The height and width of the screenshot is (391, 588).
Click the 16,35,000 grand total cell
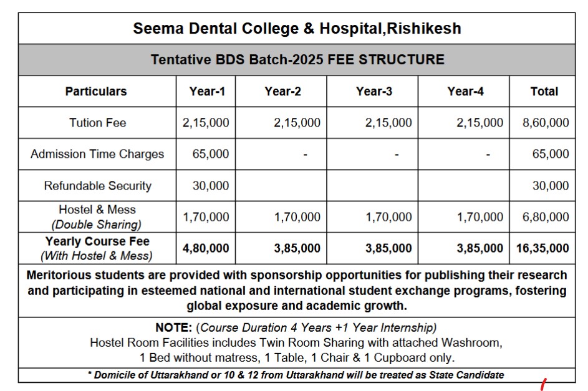[542, 248]
